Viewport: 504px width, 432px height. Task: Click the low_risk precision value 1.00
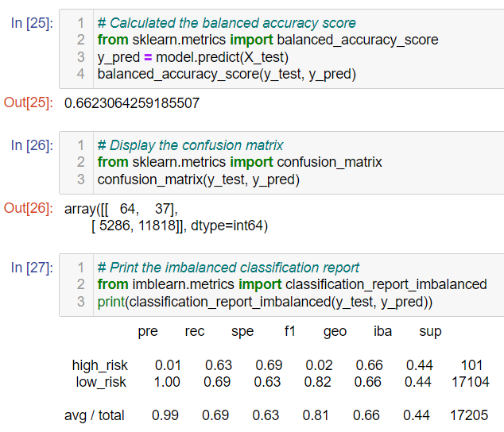167,382
